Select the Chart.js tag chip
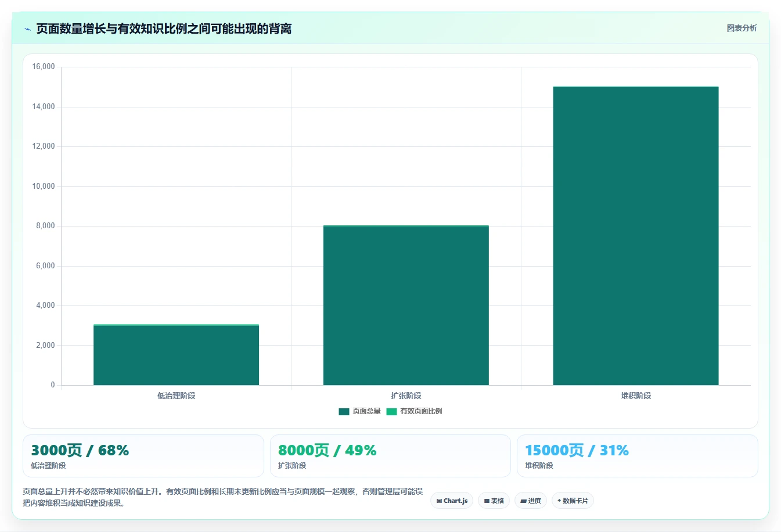 pyautogui.click(x=452, y=501)
